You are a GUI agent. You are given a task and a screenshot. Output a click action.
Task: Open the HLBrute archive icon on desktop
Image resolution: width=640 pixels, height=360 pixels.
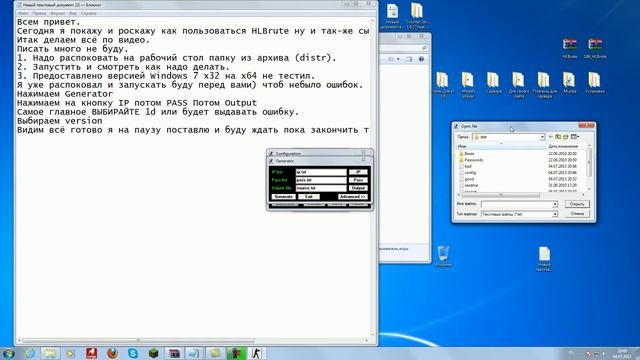tap(570, 48)
